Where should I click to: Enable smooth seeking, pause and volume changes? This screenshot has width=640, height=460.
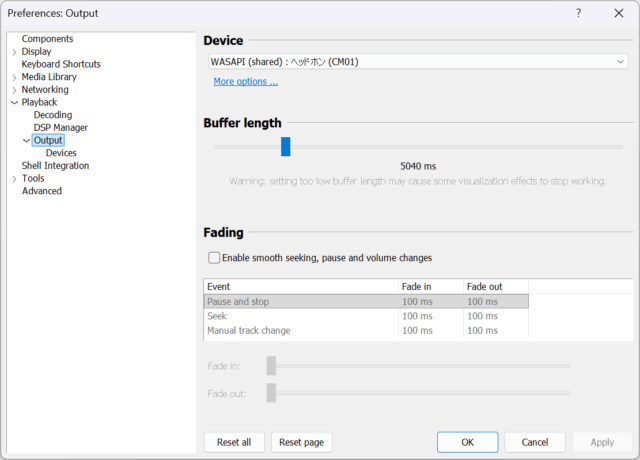[x=214, y=258]
